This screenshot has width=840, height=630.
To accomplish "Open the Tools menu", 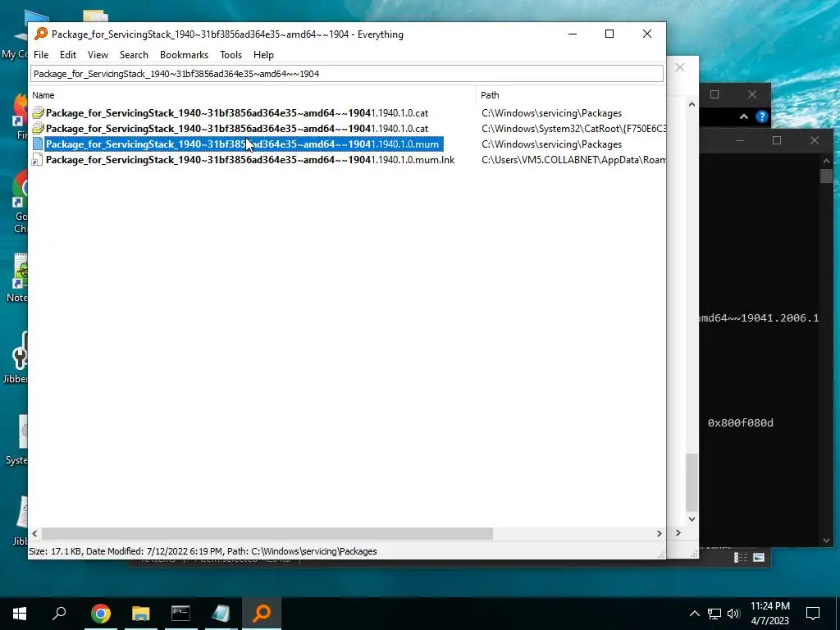I will point(231,55).
